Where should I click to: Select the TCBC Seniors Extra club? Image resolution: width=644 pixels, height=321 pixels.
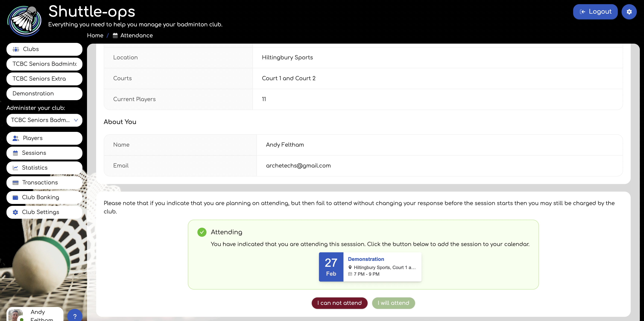[x=44, y=79]
